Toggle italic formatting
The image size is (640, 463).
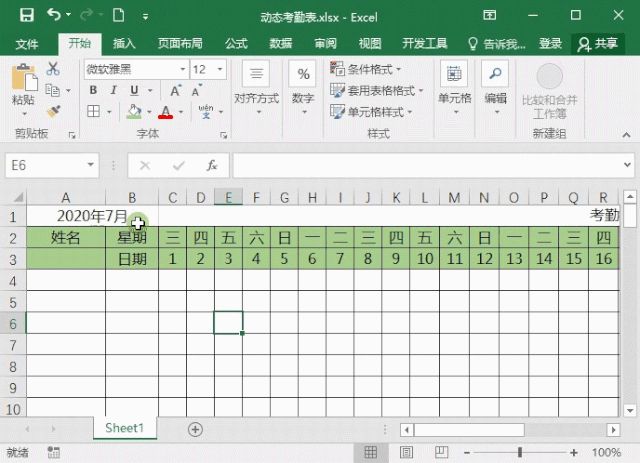pos(114,90)
